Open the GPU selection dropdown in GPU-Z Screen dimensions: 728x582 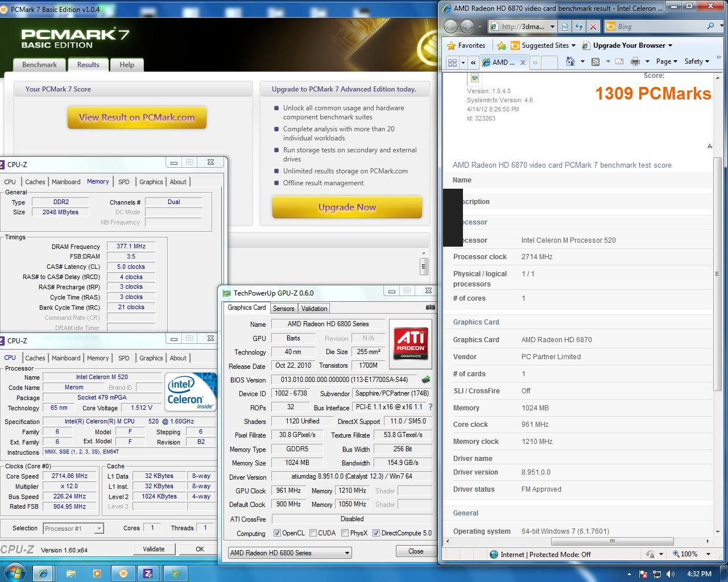tap(289, 552)
